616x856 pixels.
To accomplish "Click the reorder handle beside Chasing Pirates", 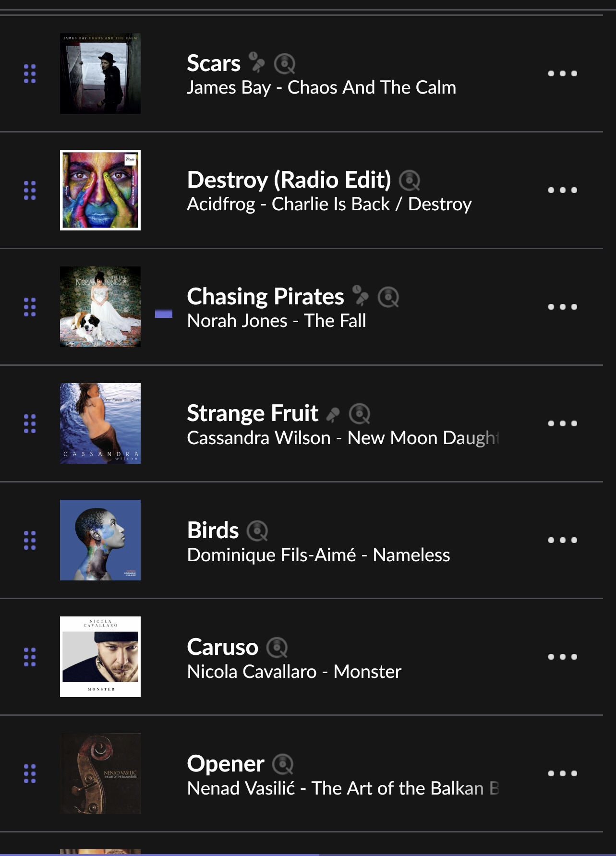I will point(30,307).
